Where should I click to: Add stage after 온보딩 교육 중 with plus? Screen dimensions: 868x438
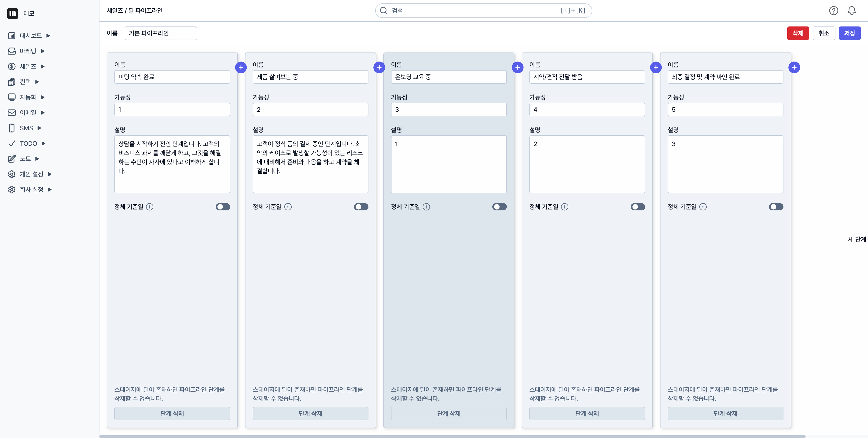pyautogui.click(x=518, y=67)
